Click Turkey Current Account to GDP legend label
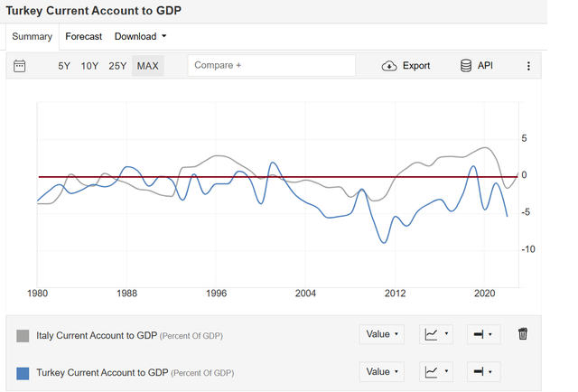 click(x=102, y=373)
